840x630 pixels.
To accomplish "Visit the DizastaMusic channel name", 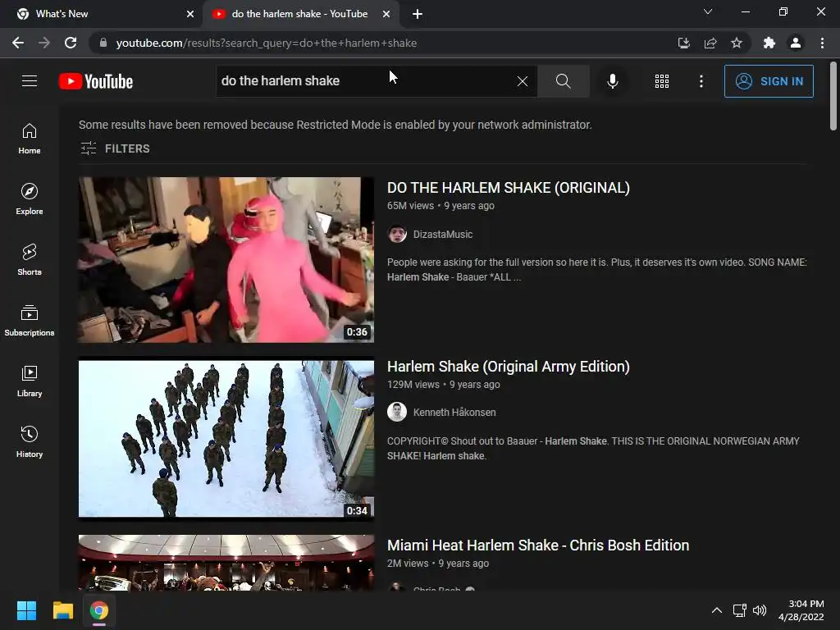I will [x=442, y=234].
